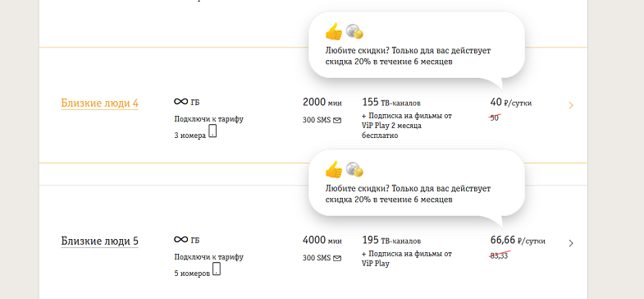Click the infinity ГБ symbol for Близкие люди 4

[186, 102]
